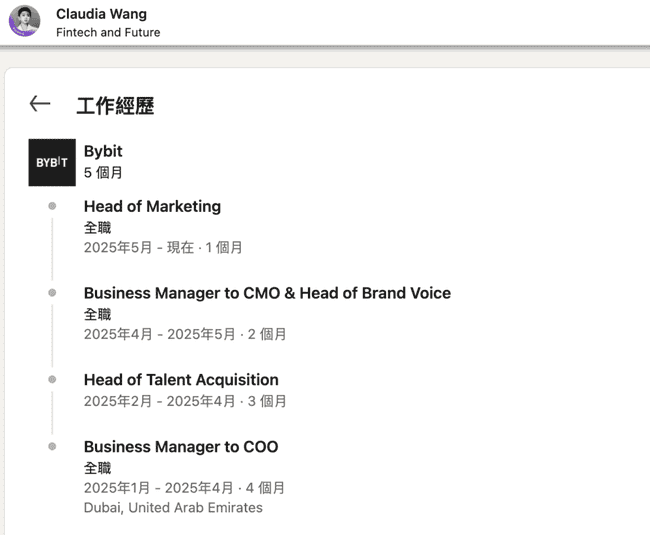Open the Bybit company name link
Image resolution: width=650 pixels, height=535 pixels.
pos(103,151)
